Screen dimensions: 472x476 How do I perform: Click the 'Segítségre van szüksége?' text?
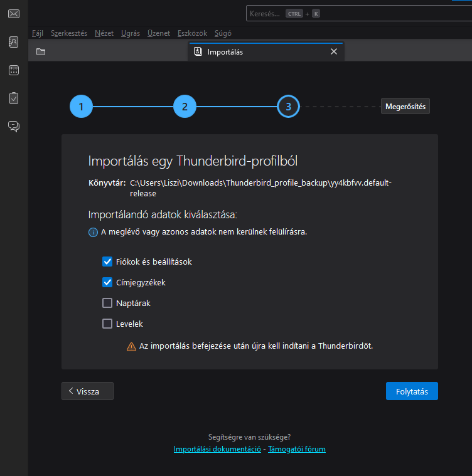tap(249, 437)
